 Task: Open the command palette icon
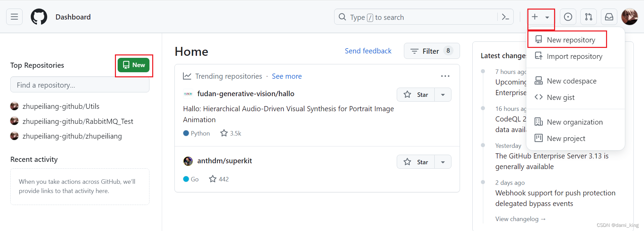click(505, 17)
